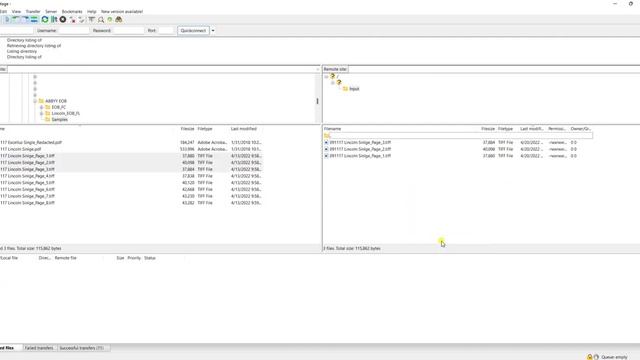This screenshot has height=360, width=640.
Task: Toggle the message log display icon
Action: coord(7,20)
